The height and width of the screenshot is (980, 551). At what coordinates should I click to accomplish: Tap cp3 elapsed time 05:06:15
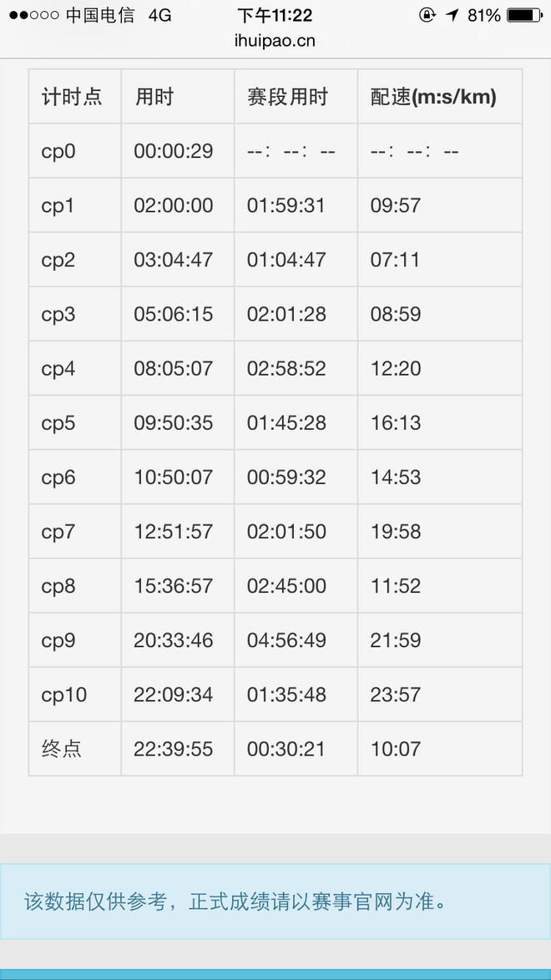click(x=174, y=314)
